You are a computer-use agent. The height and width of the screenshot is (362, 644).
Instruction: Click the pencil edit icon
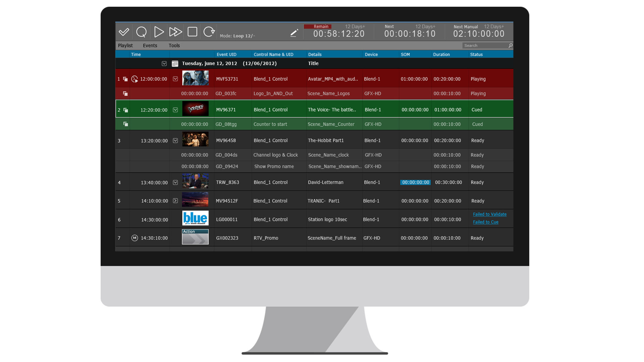click(x=294, y=33)
